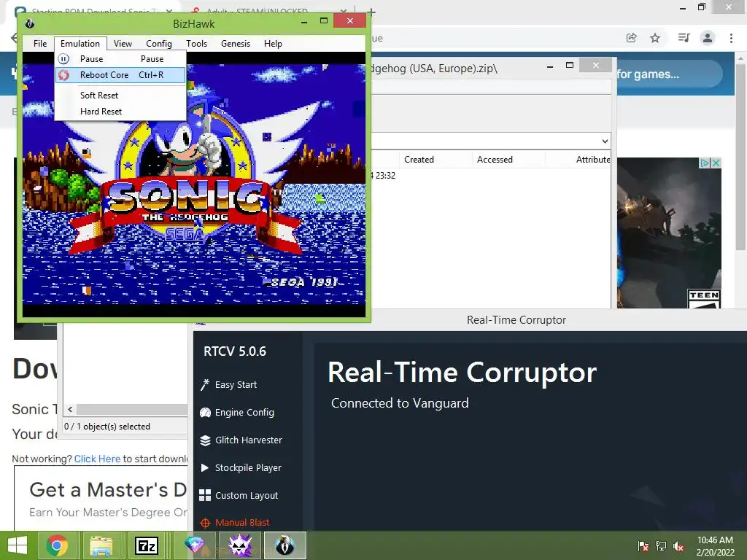Open the purple RTCV taskbar icon
The width and height of the screenshot is (747, 560).
tap(239, 545)
